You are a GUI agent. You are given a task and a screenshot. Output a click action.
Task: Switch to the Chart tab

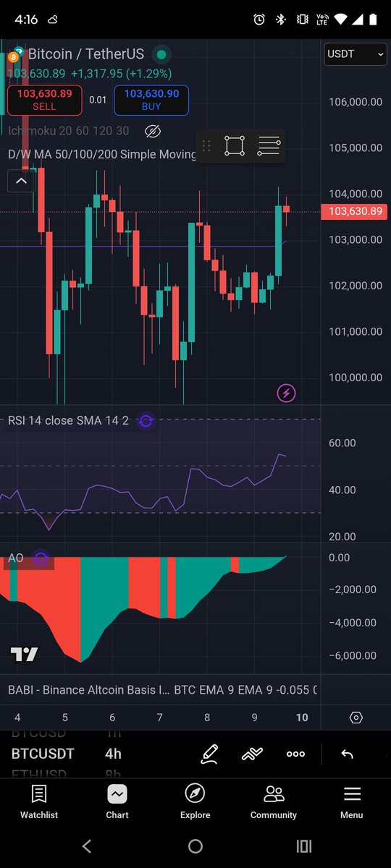pyautogui.click(x=117, y=802)
